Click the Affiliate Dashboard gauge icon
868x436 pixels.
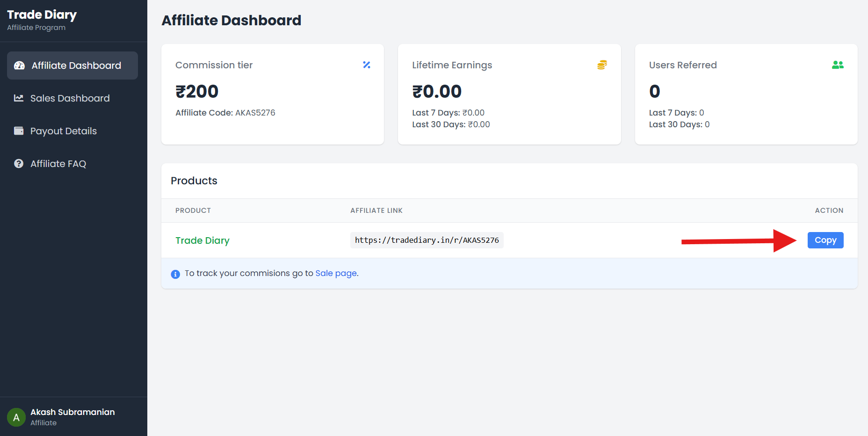tap(19, 65)
